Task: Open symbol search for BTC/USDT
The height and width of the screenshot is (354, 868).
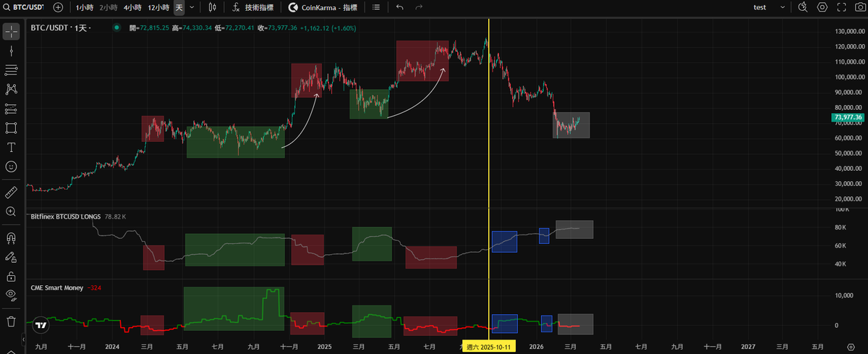Action: [x=24, y=7]
